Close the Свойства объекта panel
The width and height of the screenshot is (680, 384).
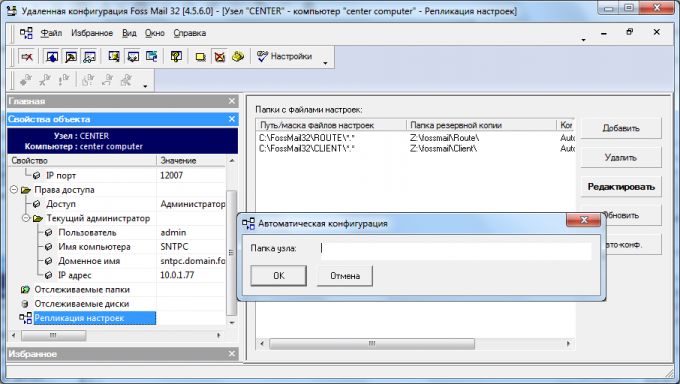pos(232,119)
